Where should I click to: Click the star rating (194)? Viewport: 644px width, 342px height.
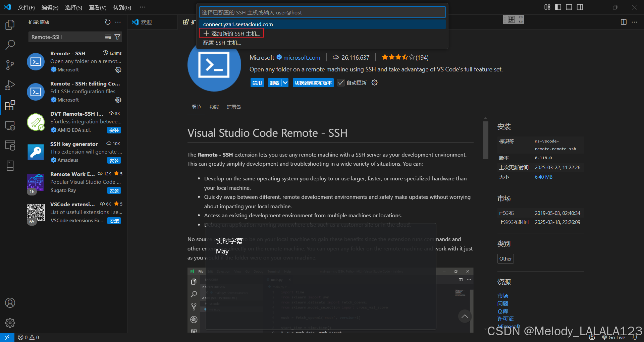405,57
